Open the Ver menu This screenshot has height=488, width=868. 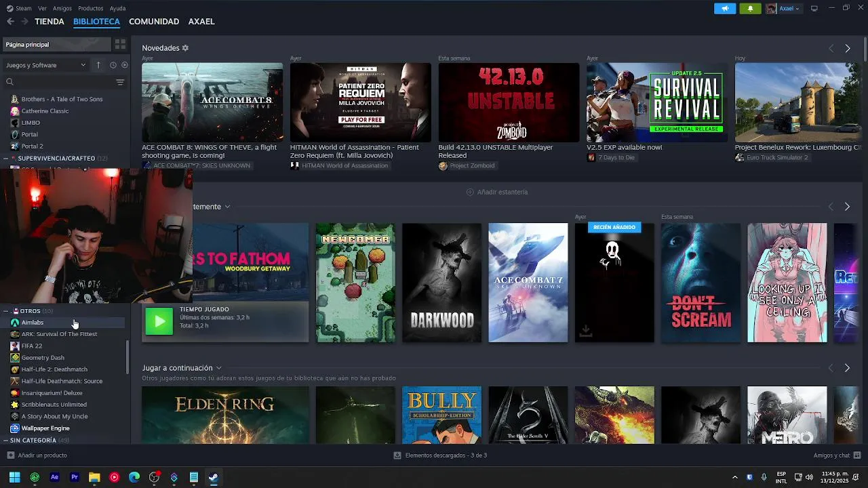coord(43,8)
